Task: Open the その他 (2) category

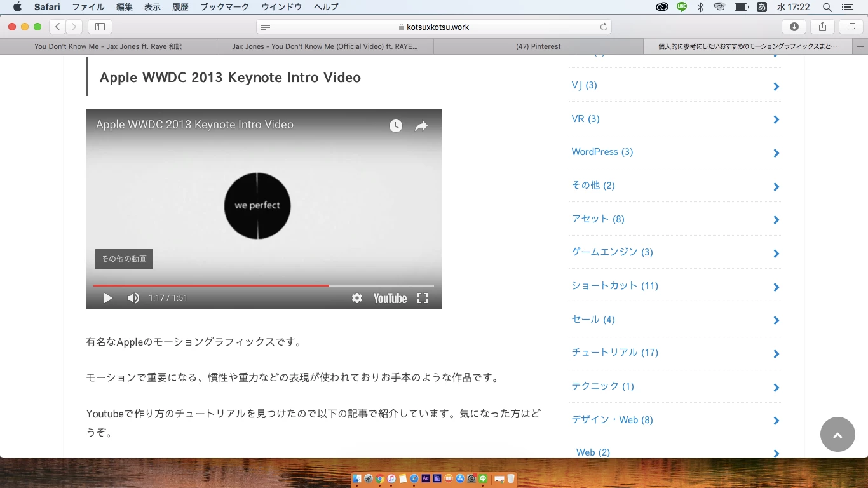Action: click(593, 186)
